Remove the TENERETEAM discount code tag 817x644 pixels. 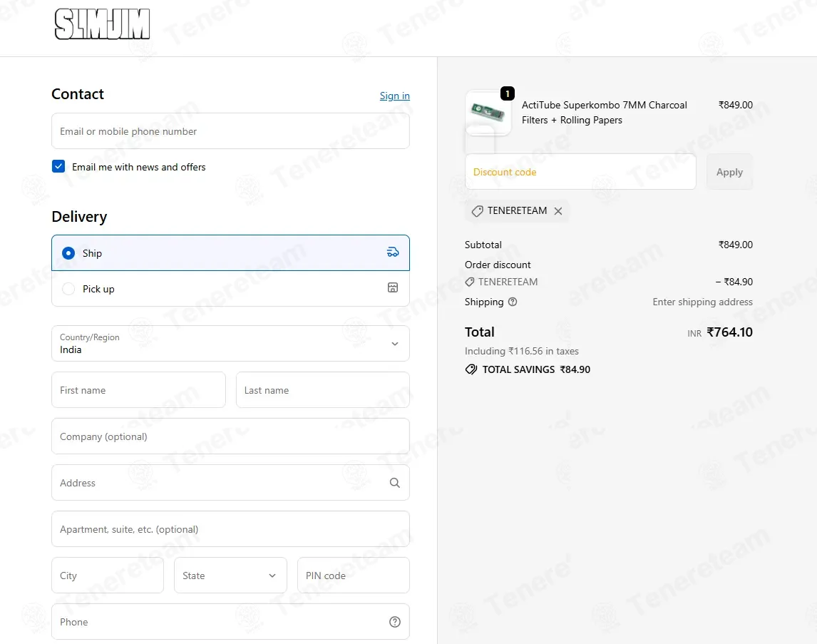pos(558,211)
